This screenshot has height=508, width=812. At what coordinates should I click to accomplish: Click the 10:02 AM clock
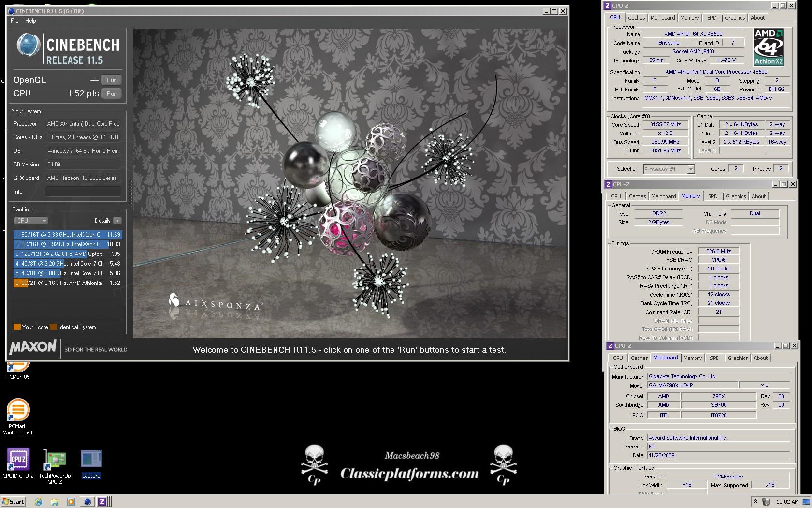787,502
